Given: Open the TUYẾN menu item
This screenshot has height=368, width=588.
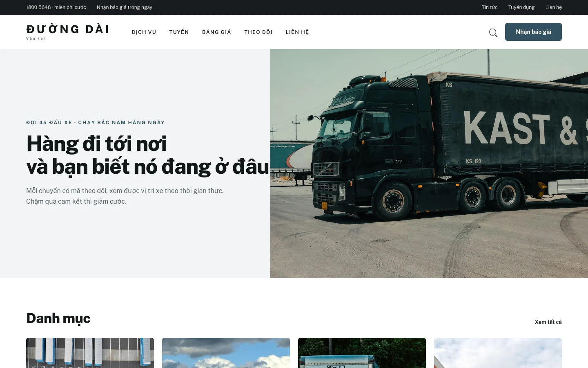Looking at the screenshot, I should [x=179, y=32].
